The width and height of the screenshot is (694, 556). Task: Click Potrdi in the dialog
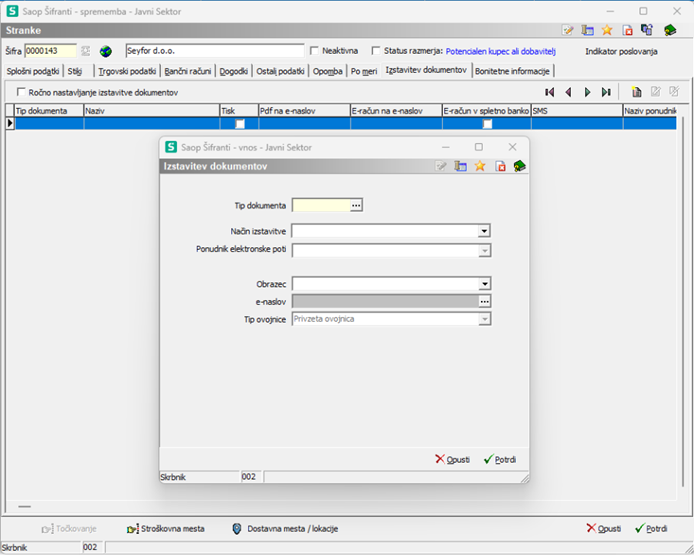point(500,459)
